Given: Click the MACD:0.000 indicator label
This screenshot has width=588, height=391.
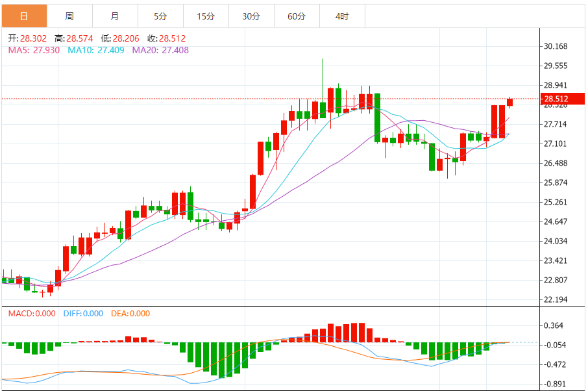Looking at the screenshot, I should click(x=32, y=314).
